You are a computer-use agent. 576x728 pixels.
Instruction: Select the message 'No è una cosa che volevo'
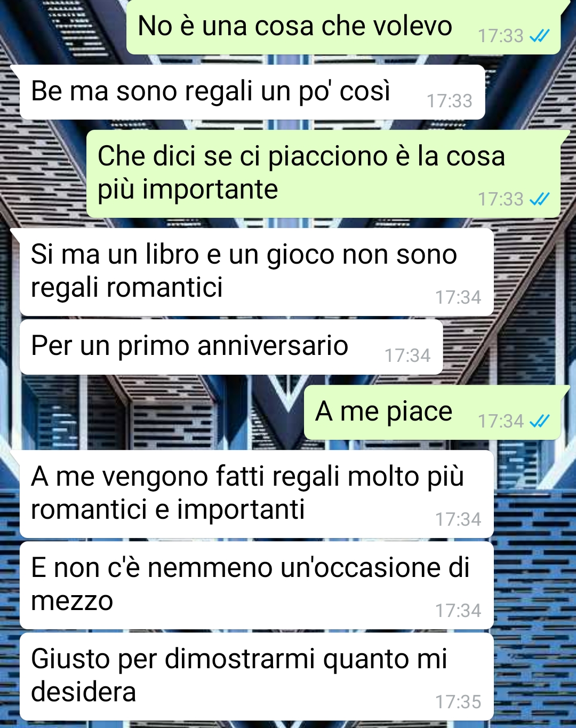[x=343, y=27]
